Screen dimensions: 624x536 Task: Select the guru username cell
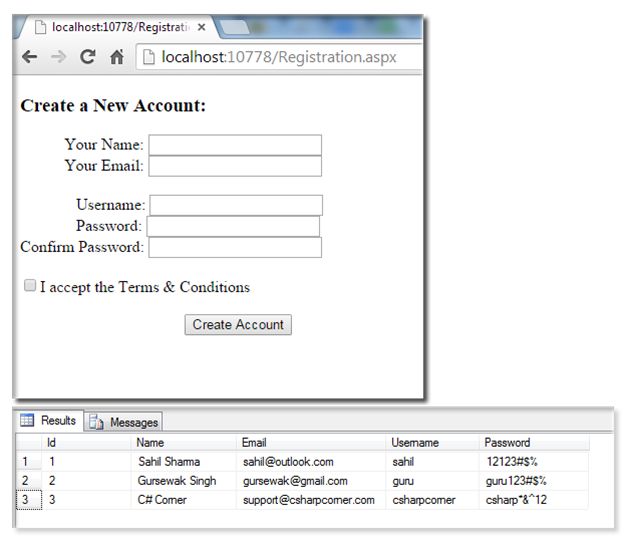(x=432, y=481)
